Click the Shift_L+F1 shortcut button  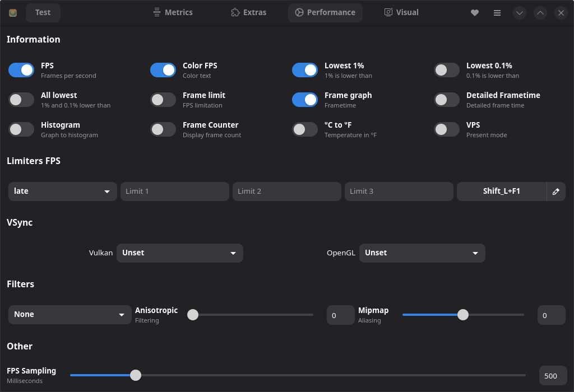click(501, 192)
